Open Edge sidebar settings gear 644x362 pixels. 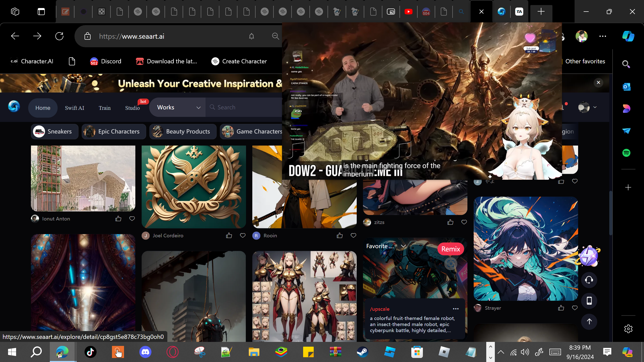coord(628,329)
